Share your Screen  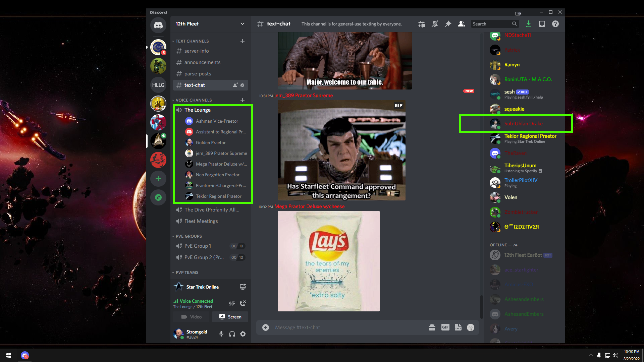coord(230,317)
